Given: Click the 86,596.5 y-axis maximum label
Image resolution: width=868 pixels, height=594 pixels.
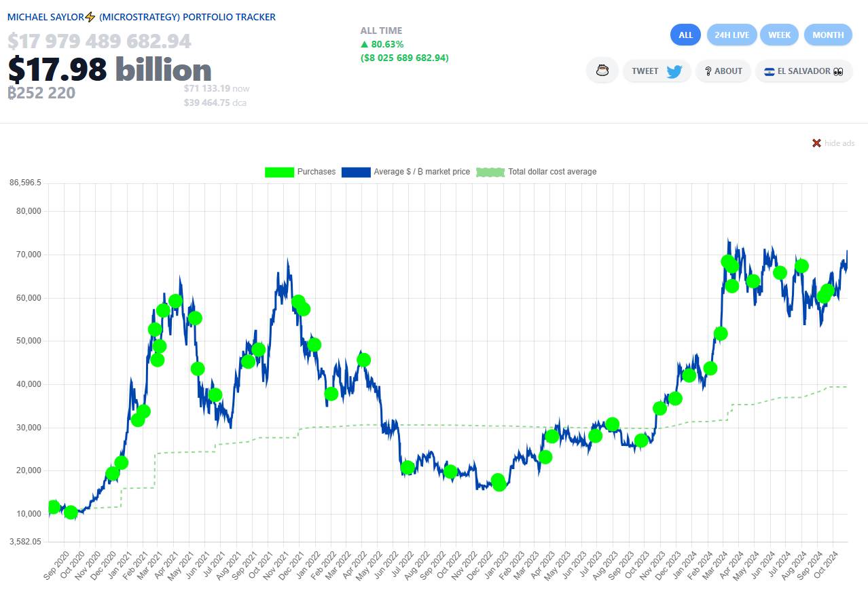Looking at the screenshot, I should 26,183.
